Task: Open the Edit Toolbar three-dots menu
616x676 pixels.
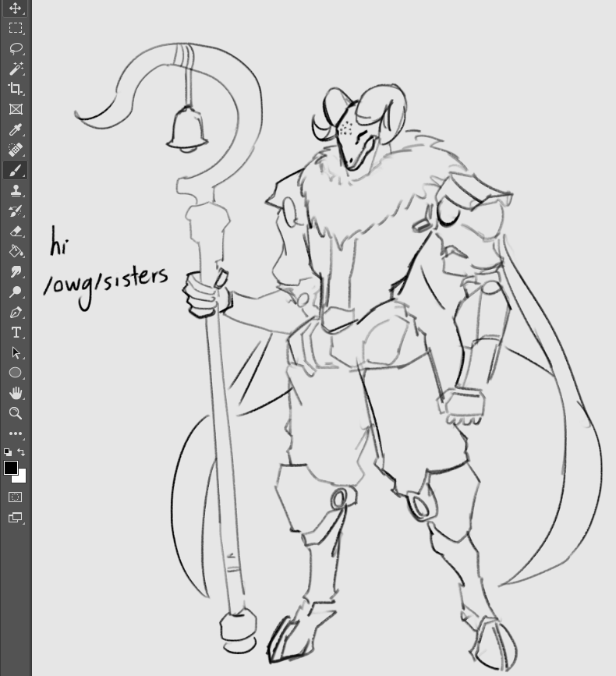Action: (x=16, y=434)
